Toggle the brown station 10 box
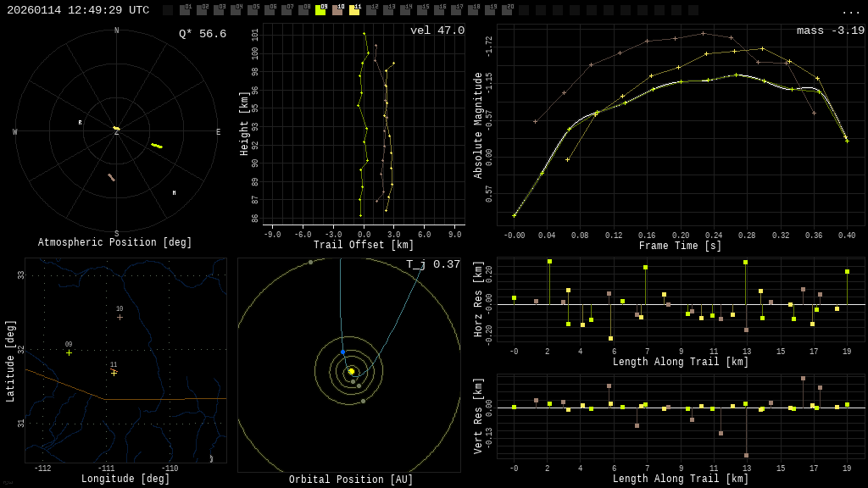This screenshot has height=488, width=868. (x=337, y=10)
